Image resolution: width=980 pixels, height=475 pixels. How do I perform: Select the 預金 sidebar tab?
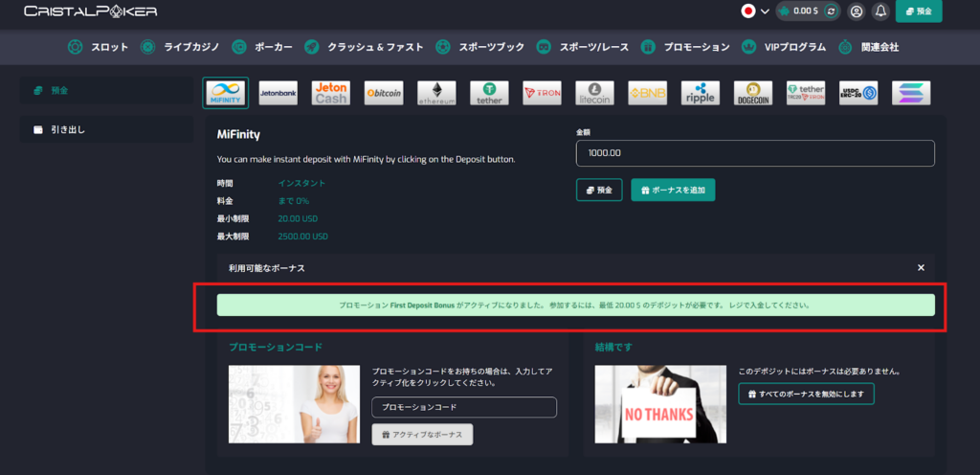[x=106, y=90]
